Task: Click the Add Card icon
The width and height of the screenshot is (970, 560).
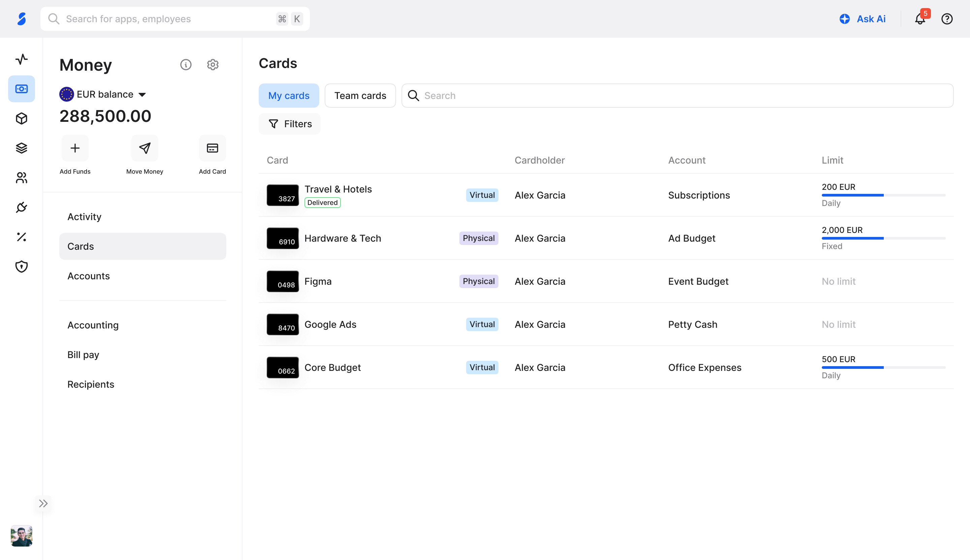Action: [x=213, y=148]
